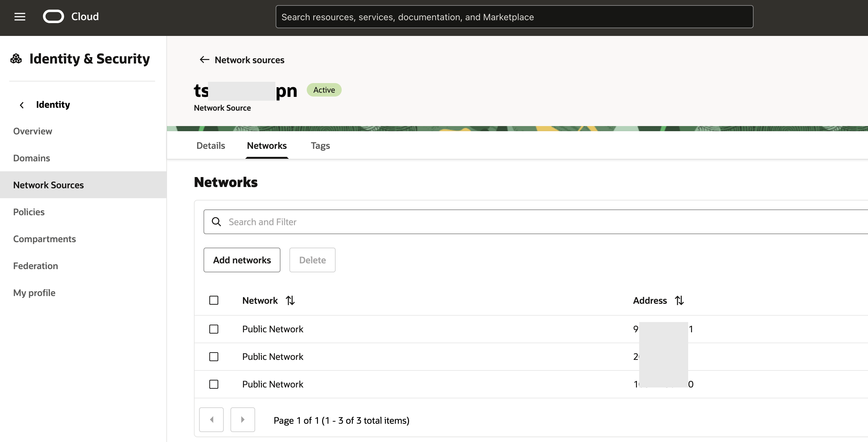The width and height of the screenshot is (868, 442).
Task: Click the back arrow beside Network sources
Action: [x=204, y=60]
